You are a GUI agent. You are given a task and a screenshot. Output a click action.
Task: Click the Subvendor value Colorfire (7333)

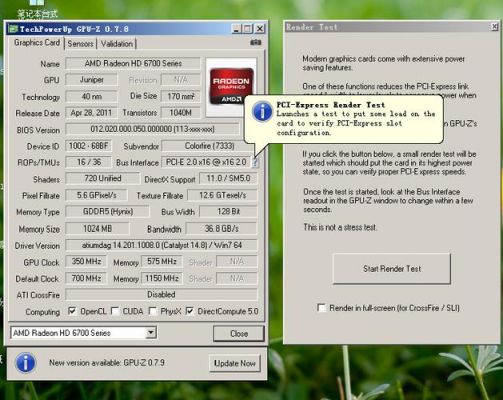209,146
